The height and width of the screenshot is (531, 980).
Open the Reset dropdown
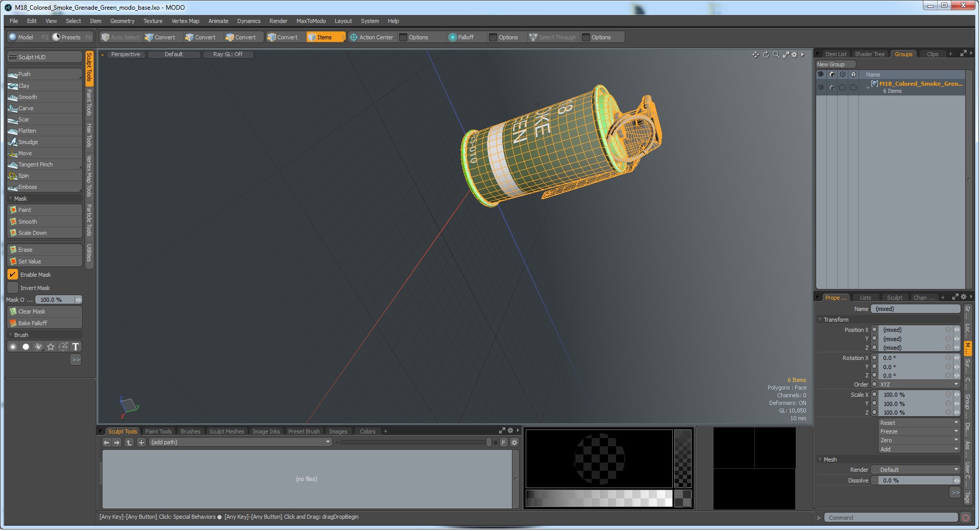click(x=919, y=423)
